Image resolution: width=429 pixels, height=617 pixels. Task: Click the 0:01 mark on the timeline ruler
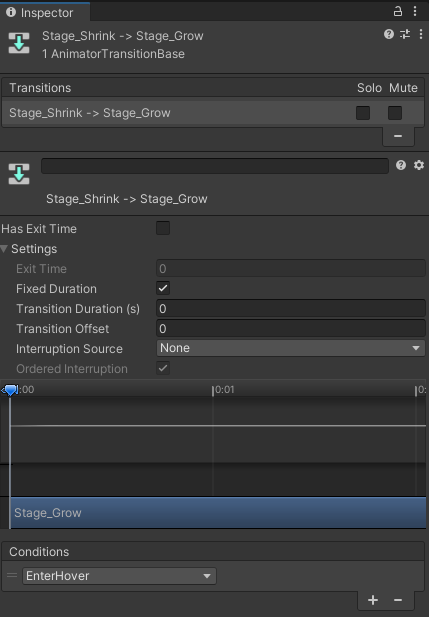224,390
